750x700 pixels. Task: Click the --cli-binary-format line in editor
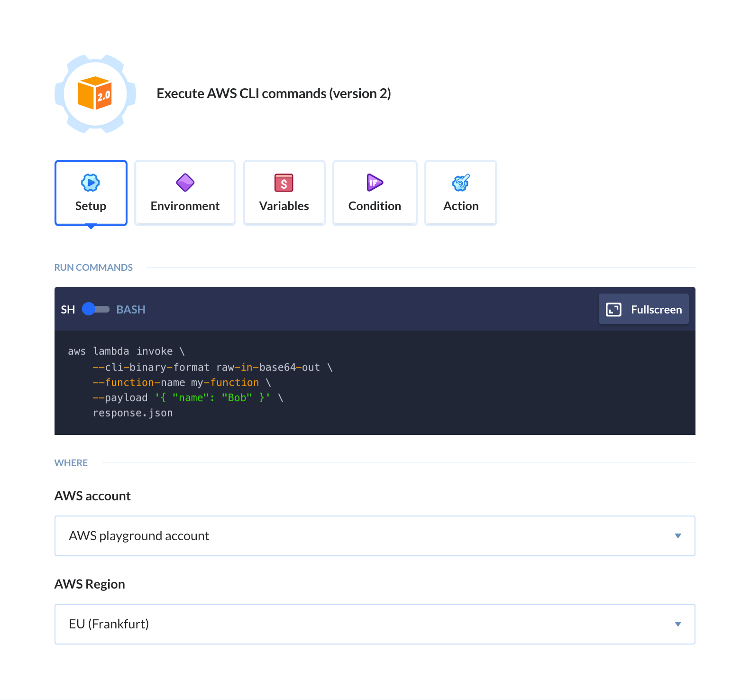coord(213,368)
